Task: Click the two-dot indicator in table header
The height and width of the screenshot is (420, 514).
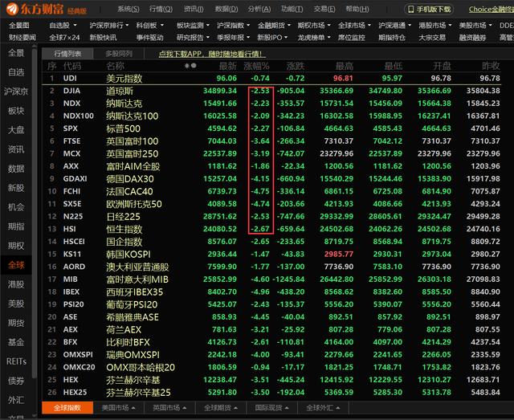Action: [190, 66]
